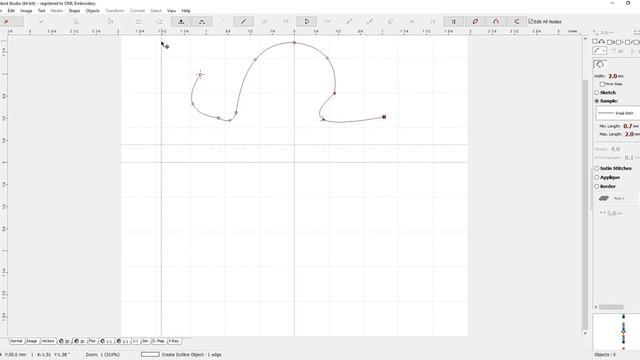Click the red slanted oval toolbar icon

tap(475, 22)
